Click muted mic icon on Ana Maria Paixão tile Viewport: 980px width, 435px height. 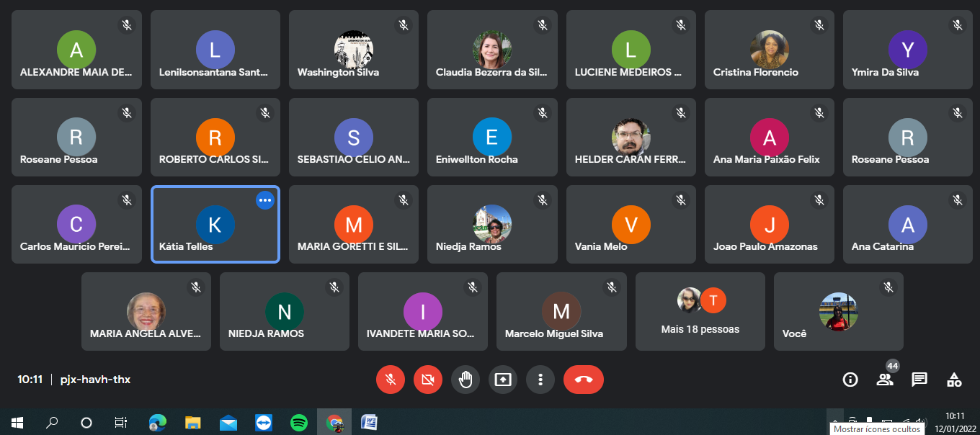pos(819,113)
